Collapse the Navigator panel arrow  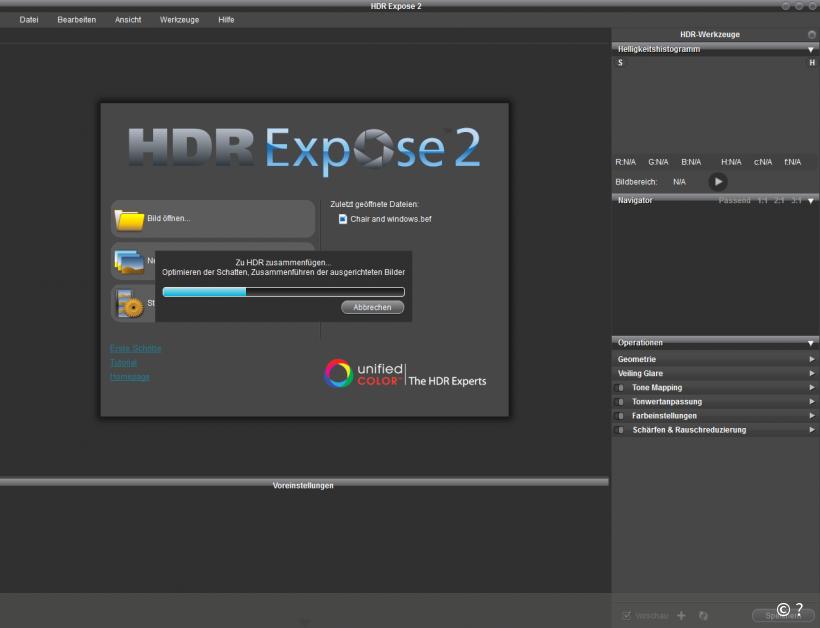tap(811, 201)
